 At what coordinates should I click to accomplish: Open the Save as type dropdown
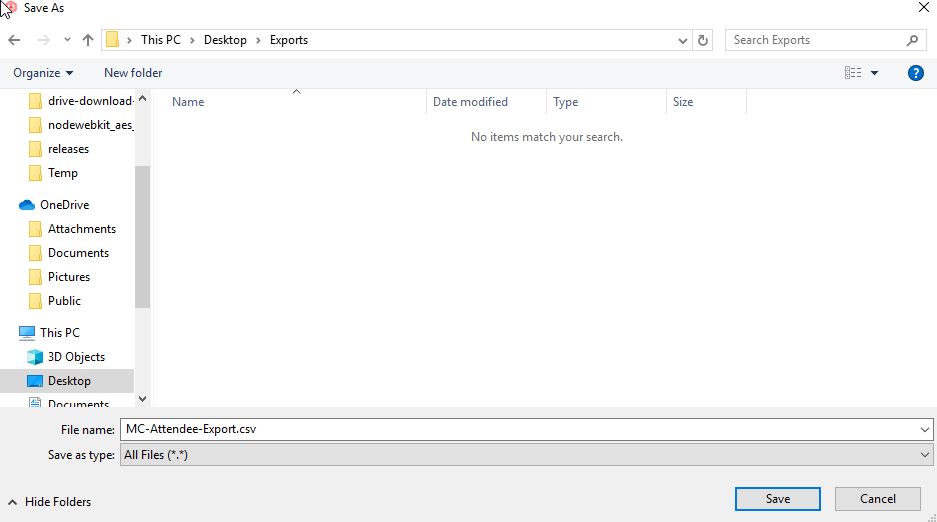(x=526, y=455)
